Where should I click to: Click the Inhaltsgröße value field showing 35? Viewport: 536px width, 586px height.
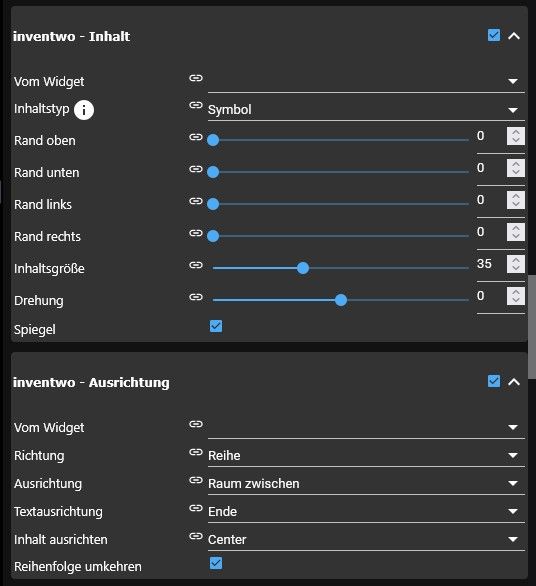(491, 264)
